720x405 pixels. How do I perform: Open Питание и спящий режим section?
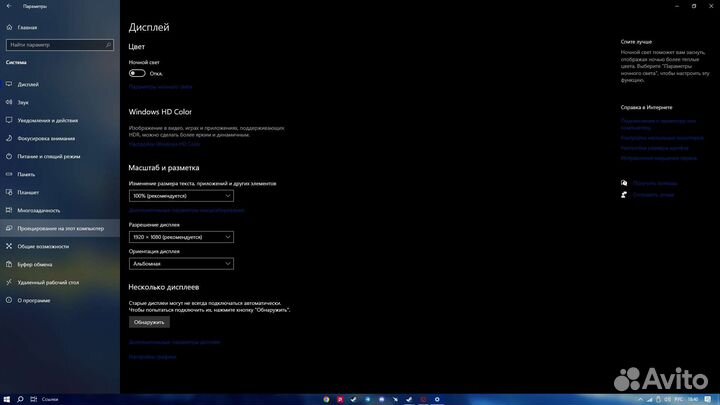click(x=47, y=156)
